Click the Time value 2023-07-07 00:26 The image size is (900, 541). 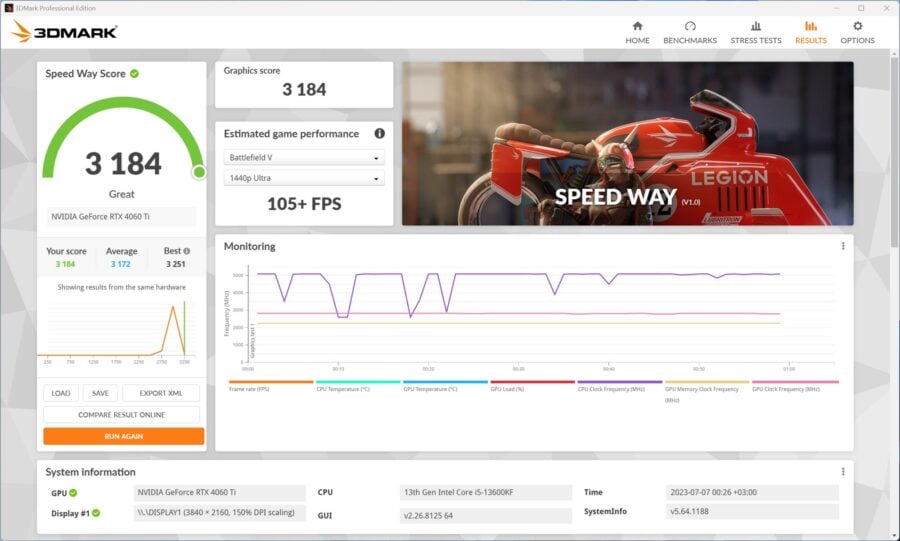(752, 492)
